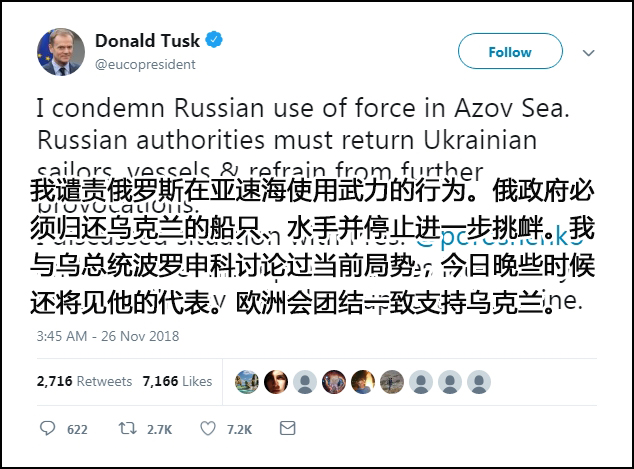634x469 pixels.
Task: Open the Donald Tusk name link
Action: [x=148, y=41]
